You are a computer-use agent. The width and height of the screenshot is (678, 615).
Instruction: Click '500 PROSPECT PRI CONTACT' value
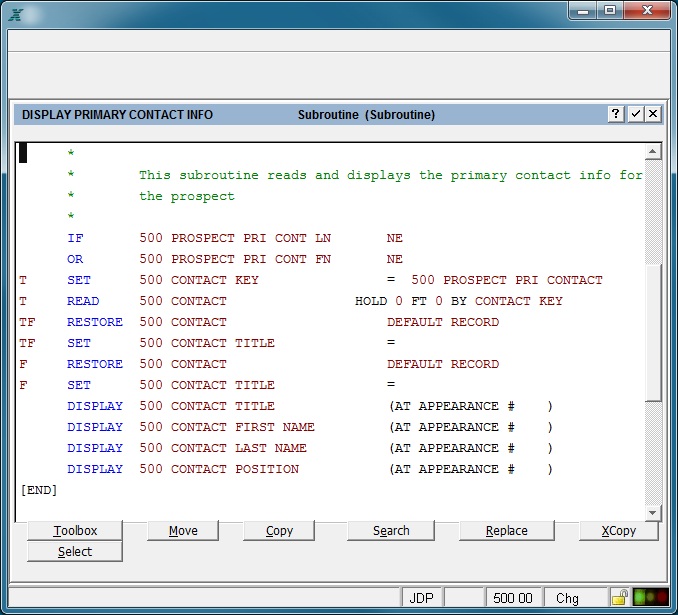pyautogui.click(x=507, y=280)
